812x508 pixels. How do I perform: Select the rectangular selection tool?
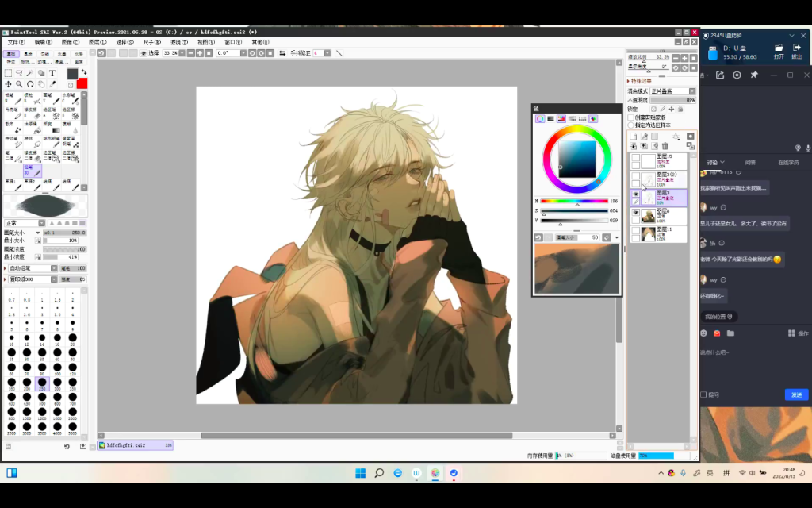pos(8,73)
